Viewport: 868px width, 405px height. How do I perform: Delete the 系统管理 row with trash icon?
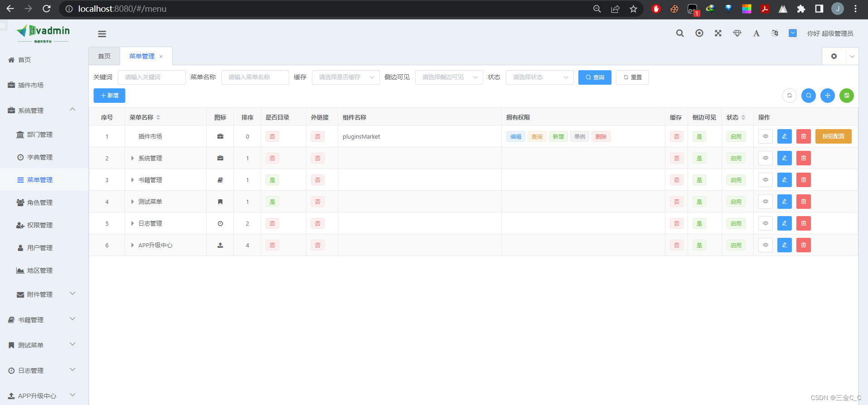[804, 158]
